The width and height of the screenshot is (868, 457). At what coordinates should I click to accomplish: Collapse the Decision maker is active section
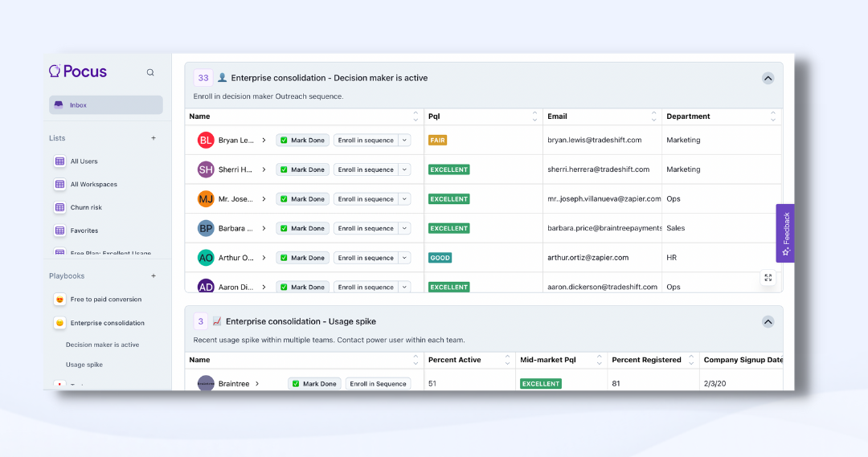(x=768, y=78)
